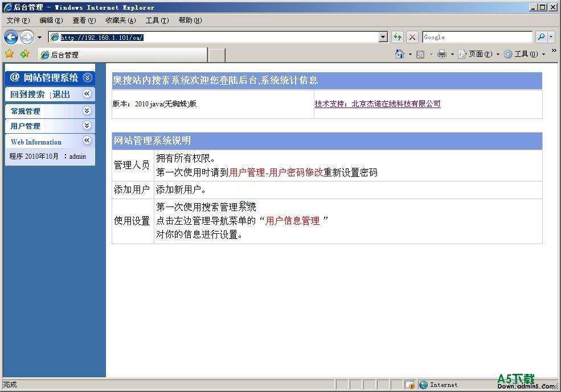Image resolution: width=561 pixels, height=392 pixels.
Task: Click the status bar popup blocker icon
Action: [x=410, y=385]
